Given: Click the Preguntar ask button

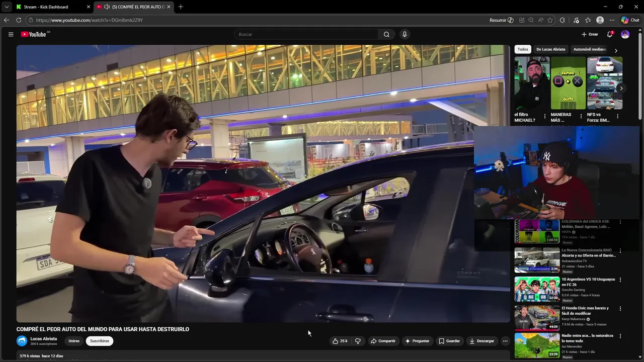Looking at the screenshot, I should click(417, 341).
